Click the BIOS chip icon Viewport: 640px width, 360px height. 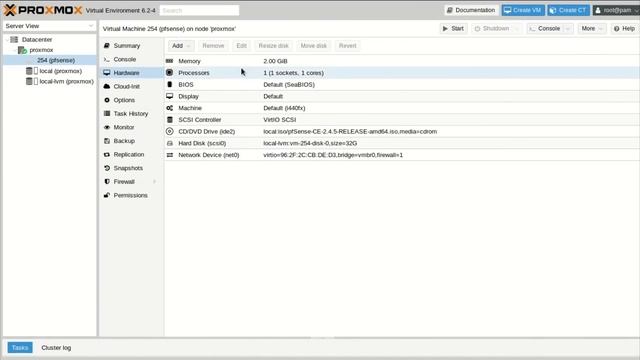[x=169, y=84]
